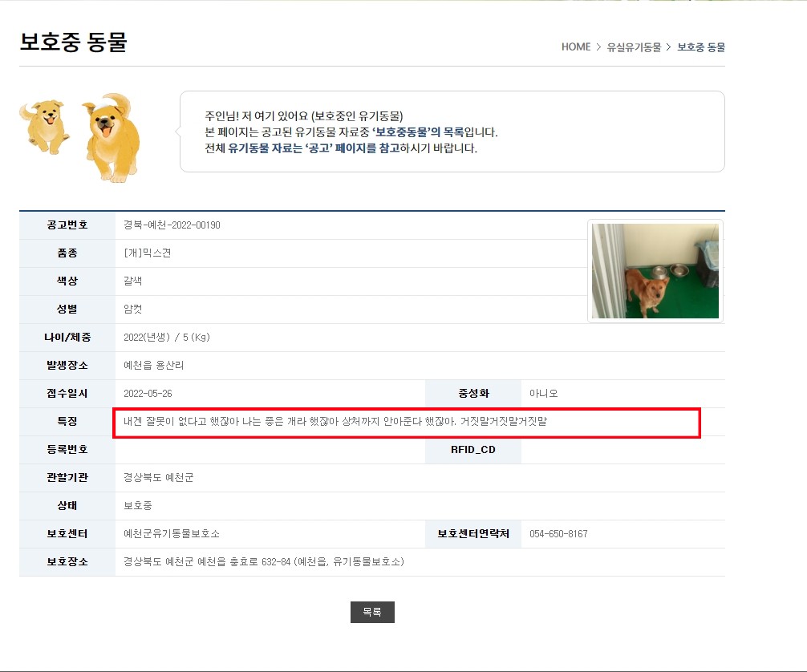This screenshot has height=672, width=807.
Task: Click the notice text about 보호중동물 목록
Action: click(351, 132)
